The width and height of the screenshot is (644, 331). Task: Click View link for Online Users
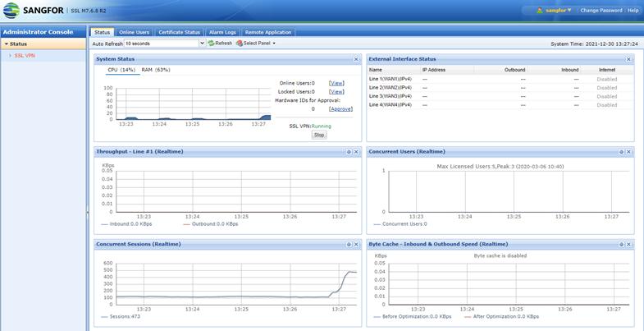click(x=336, y=83)
